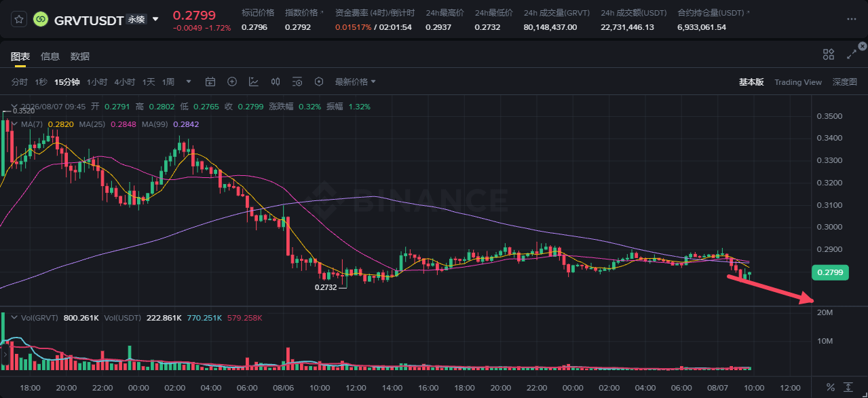Collapse the MA indicator legend chevron
This screenshot has width=868, height=398.
click(14, 124)
